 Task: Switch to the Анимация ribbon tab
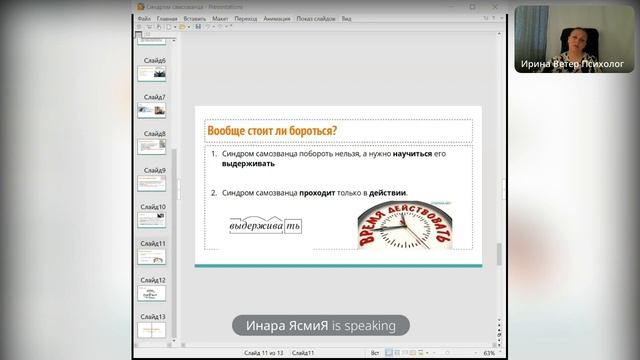pos(277,19)
